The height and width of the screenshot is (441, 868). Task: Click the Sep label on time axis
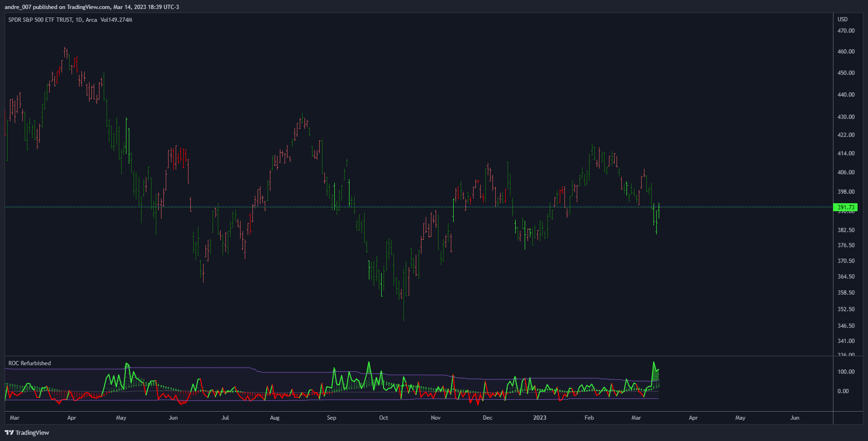[331, 418]
